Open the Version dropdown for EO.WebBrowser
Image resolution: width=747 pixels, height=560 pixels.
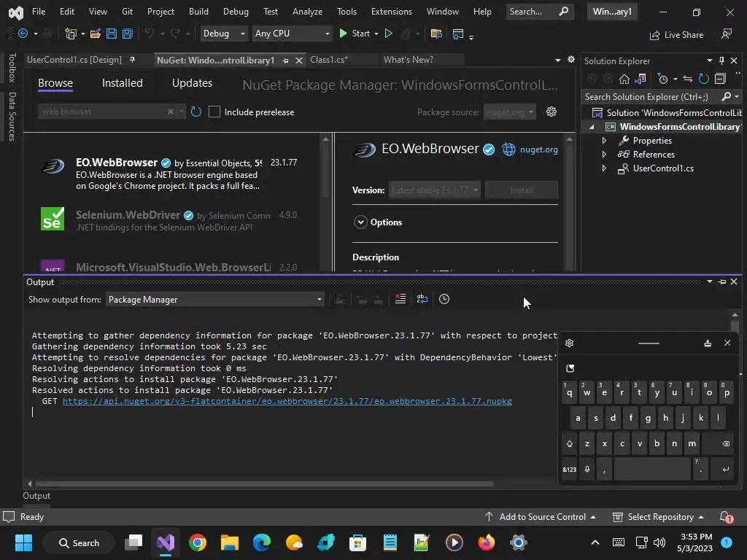434,190
